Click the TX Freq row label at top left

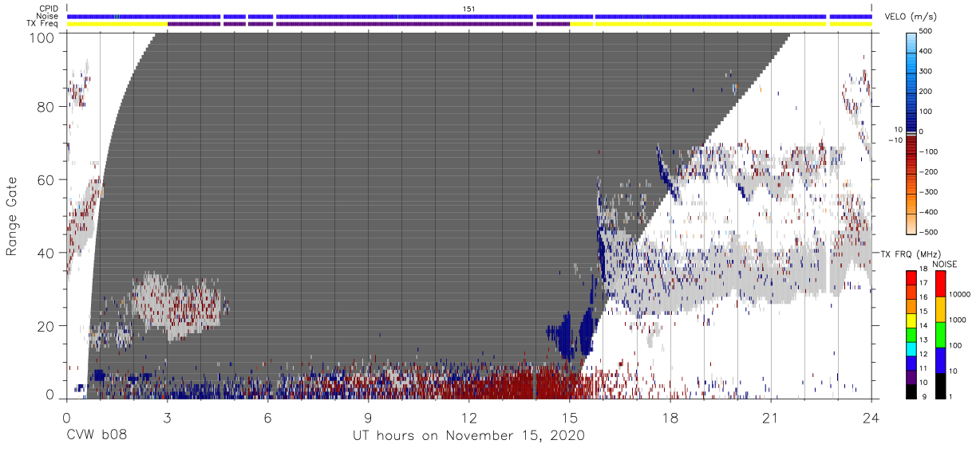tap(41, 24)
